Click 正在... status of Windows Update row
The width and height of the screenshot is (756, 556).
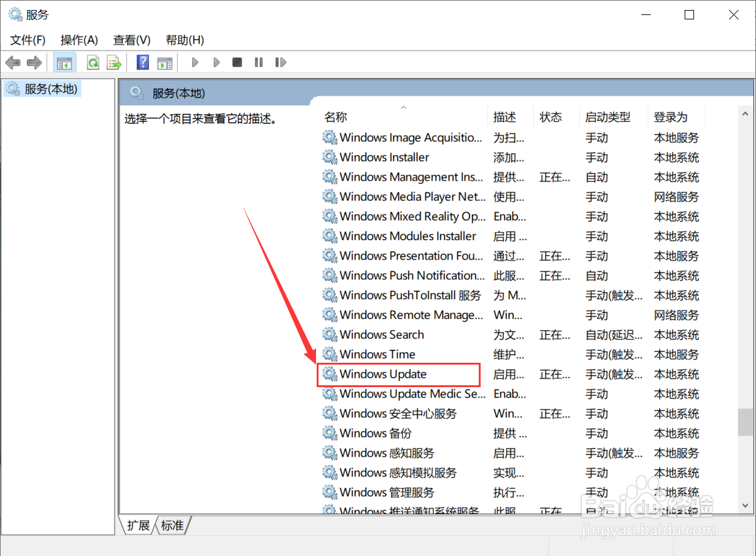pyautogui.click(x=554, y=374)
